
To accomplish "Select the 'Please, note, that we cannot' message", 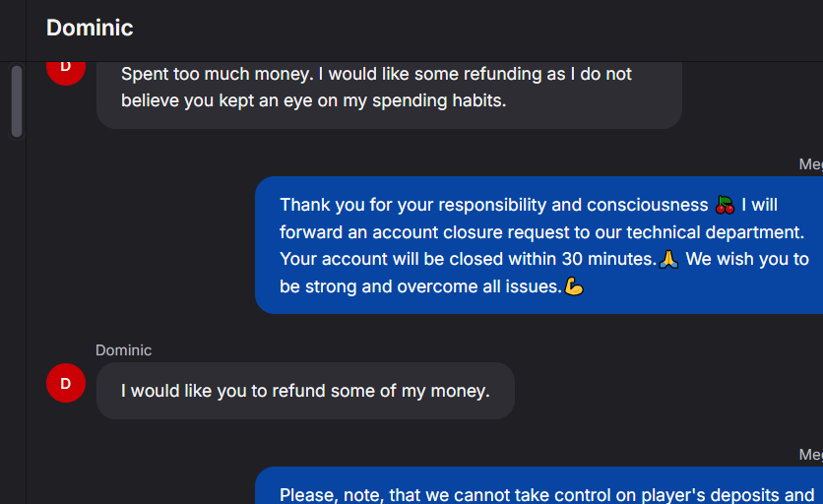I will [x=539, y=485].
